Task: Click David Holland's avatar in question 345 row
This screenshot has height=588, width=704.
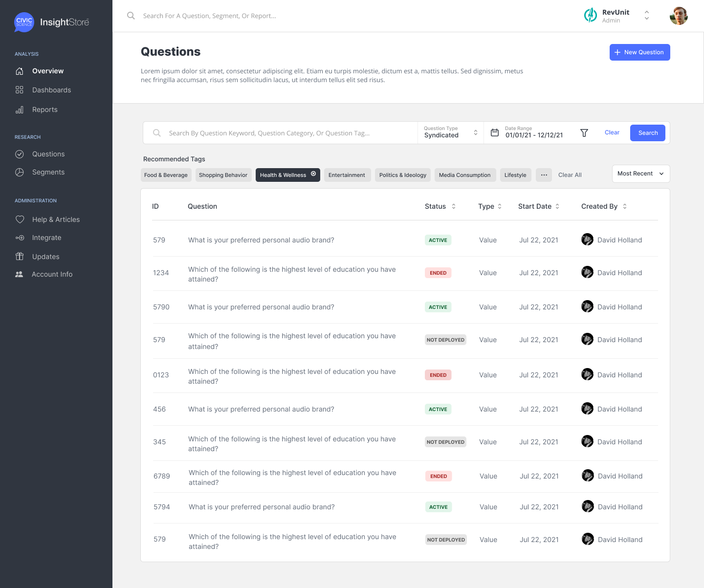Action: 587,441
